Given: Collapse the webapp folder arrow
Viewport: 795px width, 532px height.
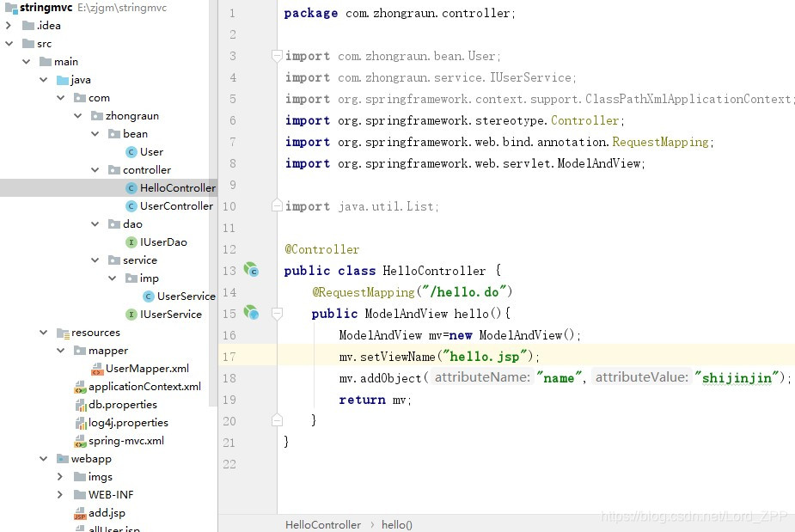Looking at the screenshot, I should 44,458.
